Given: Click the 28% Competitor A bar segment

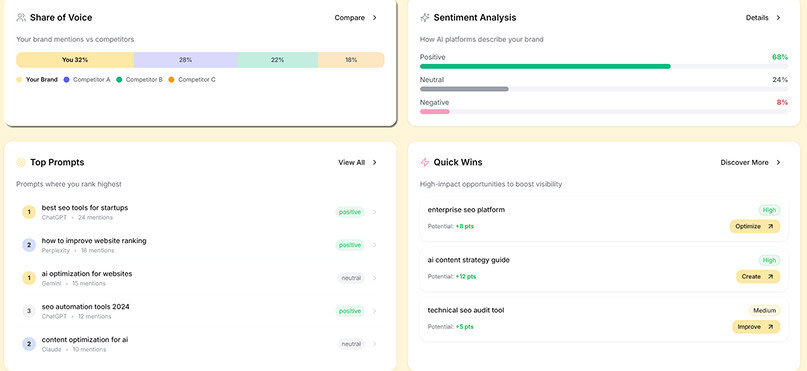Looking at the screenshot, I should pos(185,60).
